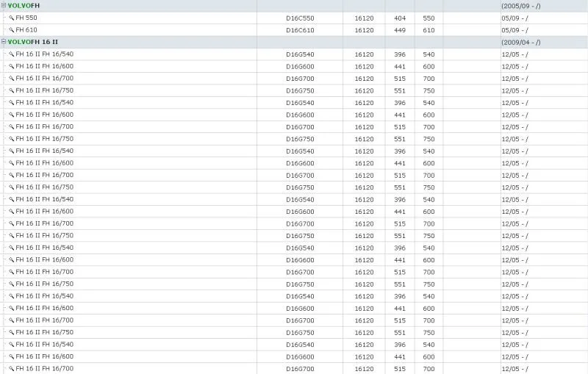Viewport: 588px width, 374px height.
Task: Select the VOLVO FH 16 II heading text
Action: [x=33, y=42]
